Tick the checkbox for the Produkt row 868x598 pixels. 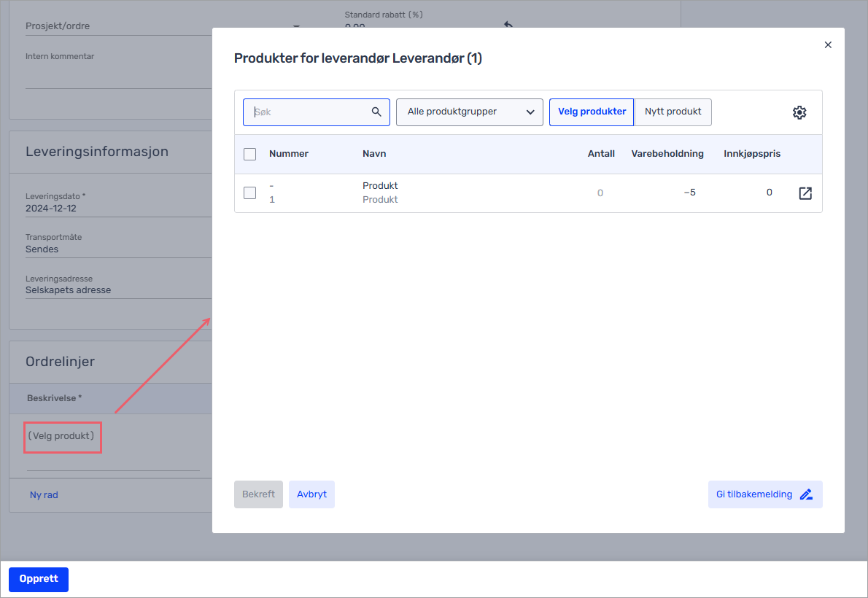[249, 193]
